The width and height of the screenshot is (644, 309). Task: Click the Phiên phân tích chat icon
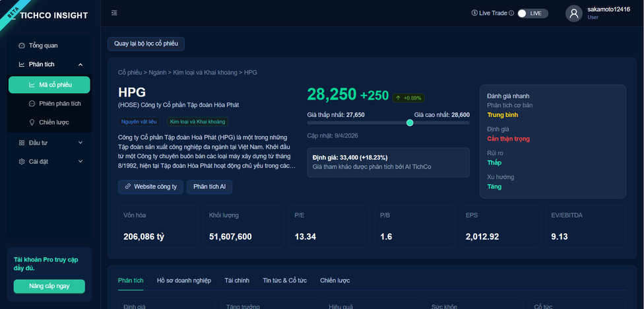tap(32, 104)
